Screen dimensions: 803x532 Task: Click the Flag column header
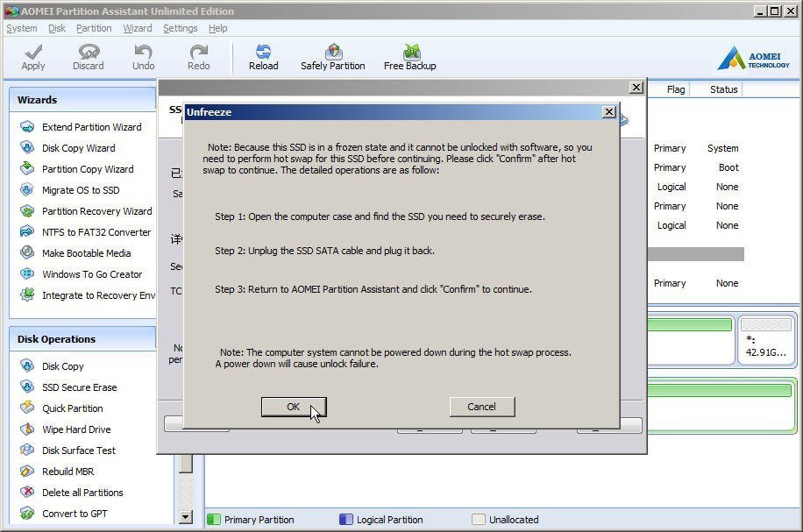click(x=676, y=89)
